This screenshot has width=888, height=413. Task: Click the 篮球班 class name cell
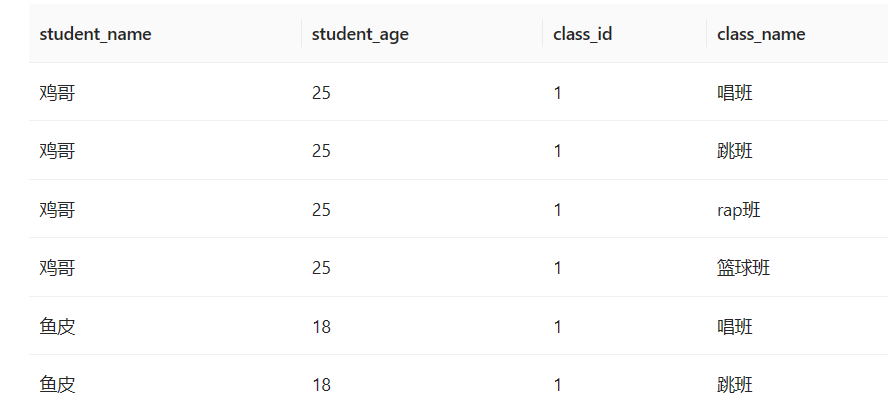click(x=743, y=268)
